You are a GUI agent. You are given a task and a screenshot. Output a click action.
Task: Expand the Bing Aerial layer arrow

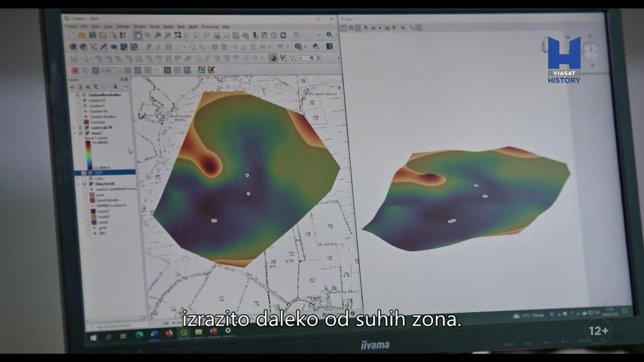point(78,184)
